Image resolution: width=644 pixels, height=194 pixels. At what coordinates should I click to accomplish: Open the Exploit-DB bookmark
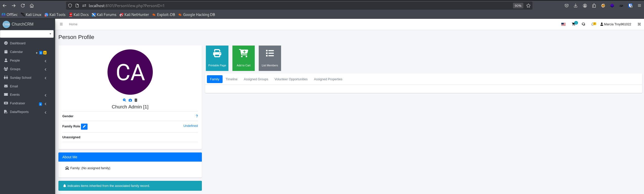coord(164,15)
